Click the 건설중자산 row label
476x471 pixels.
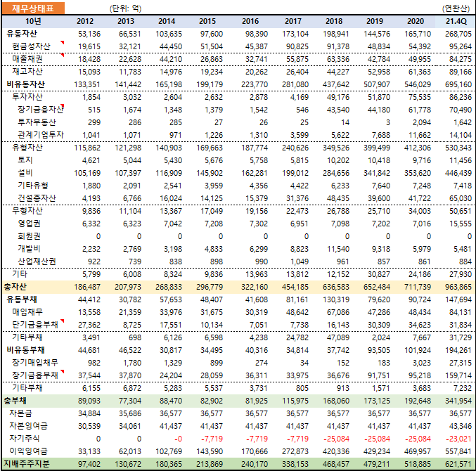point(37,198)
